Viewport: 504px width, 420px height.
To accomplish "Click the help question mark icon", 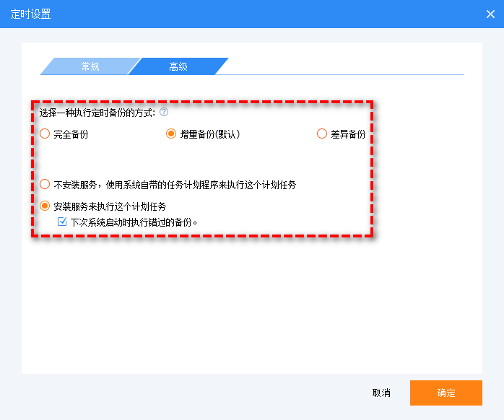I will click(x=164, y=112).
